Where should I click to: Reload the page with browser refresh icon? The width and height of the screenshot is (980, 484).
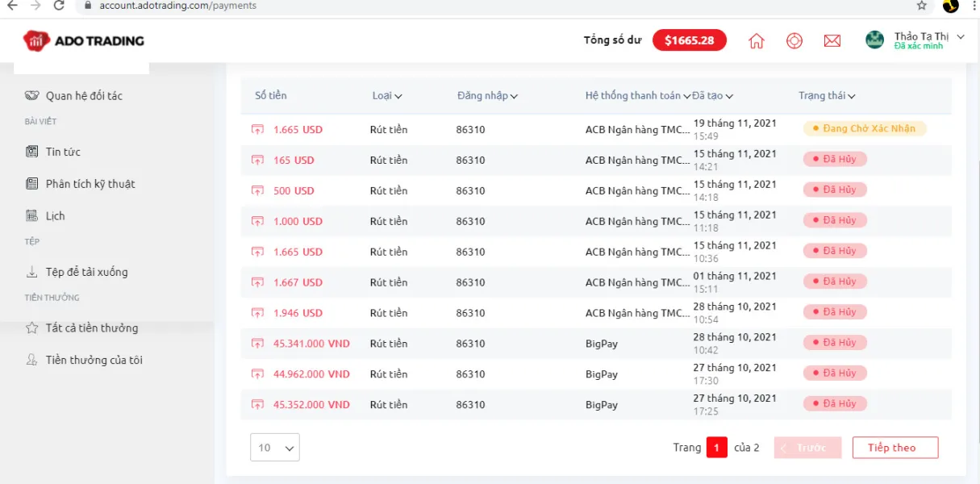[59, 6]
